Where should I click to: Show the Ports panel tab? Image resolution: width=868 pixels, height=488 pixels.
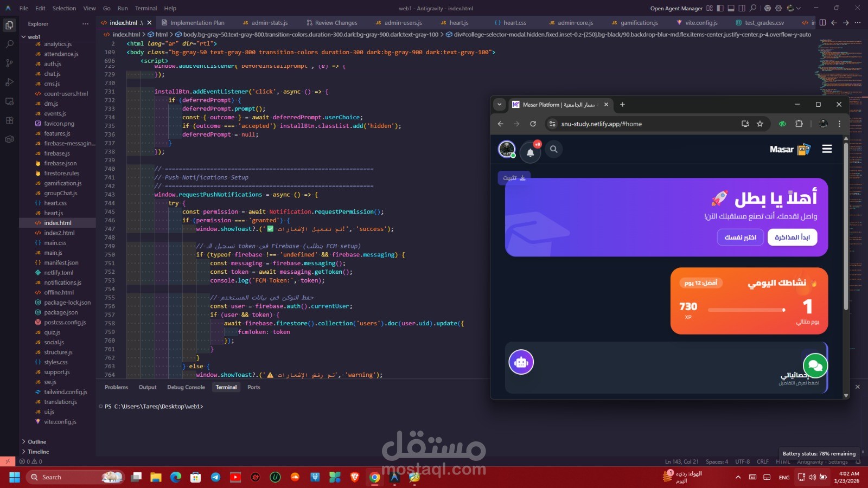coord(254,387)
